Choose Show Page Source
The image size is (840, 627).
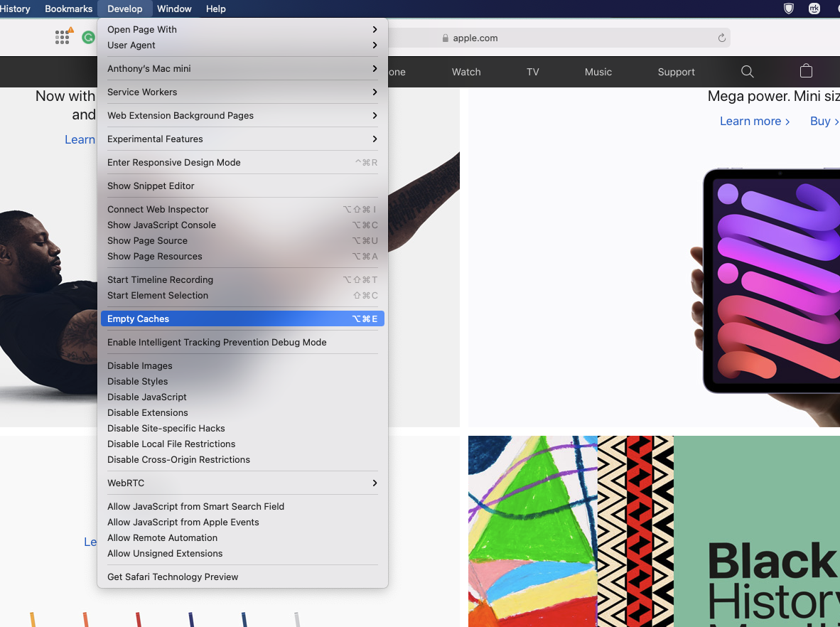coord(242,240)
